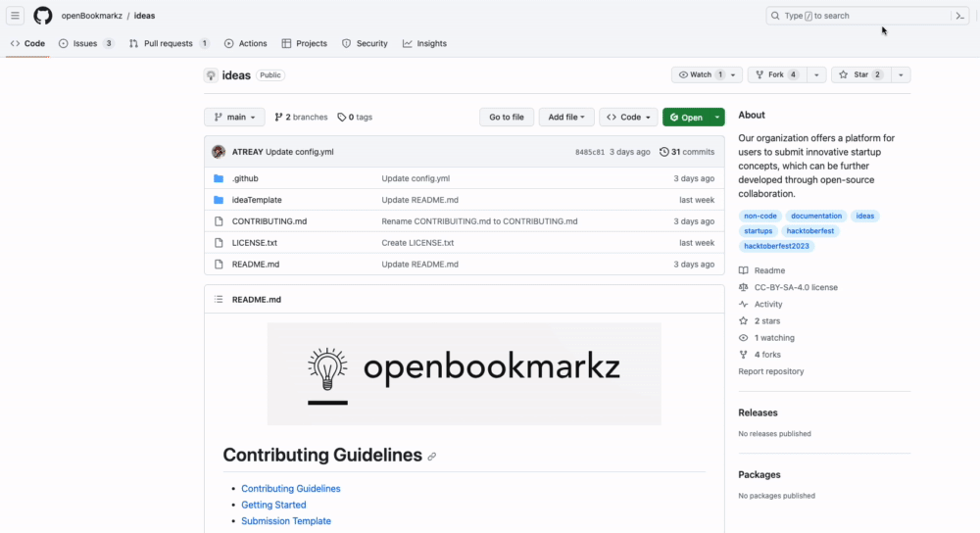
Task: Click the link anchor icon beside Contributing Guidelines heading
Action: (432, 457)
